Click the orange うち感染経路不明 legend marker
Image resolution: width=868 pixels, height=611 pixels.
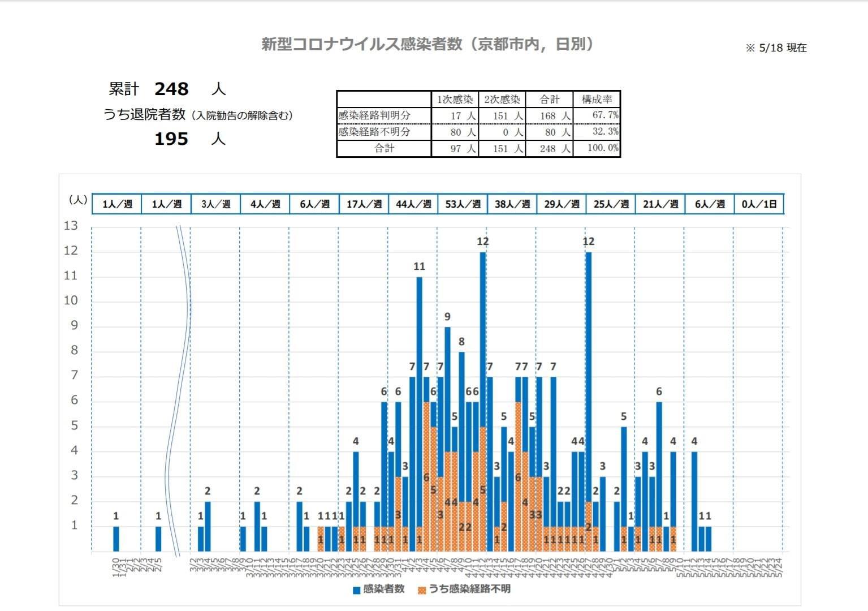pyautogui.click(x=422, y=590)
